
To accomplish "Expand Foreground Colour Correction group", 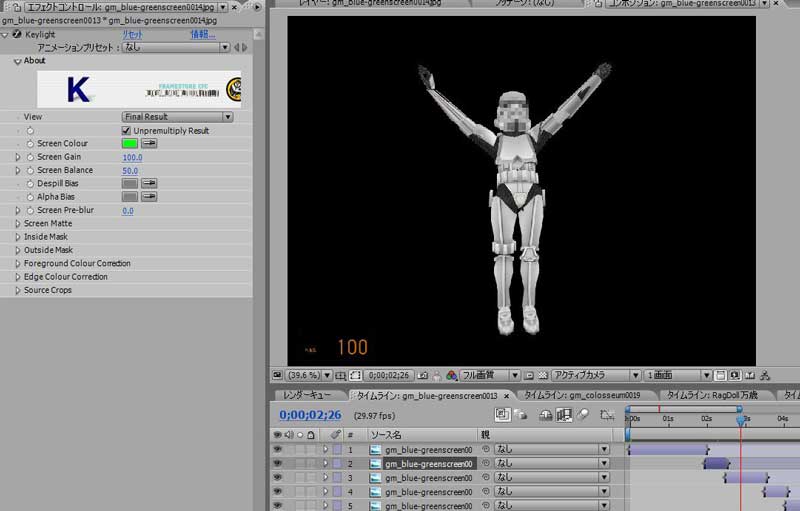I will point(18,264).
